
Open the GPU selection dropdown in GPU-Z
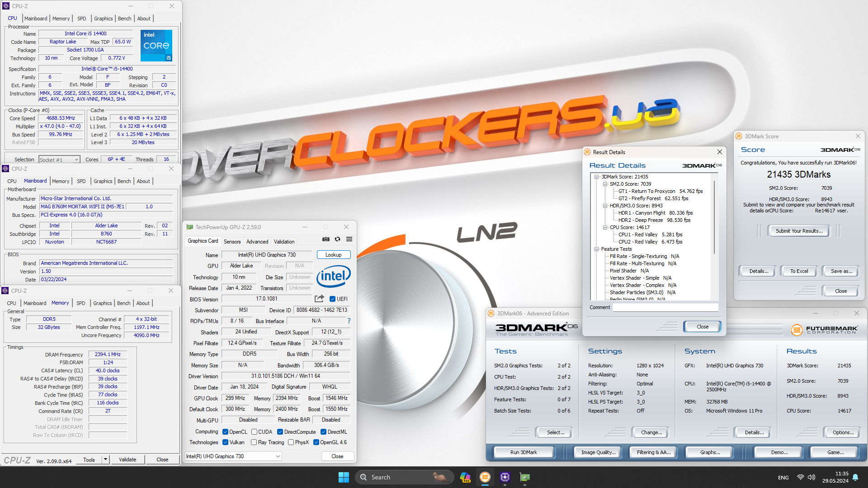point(233,456)
